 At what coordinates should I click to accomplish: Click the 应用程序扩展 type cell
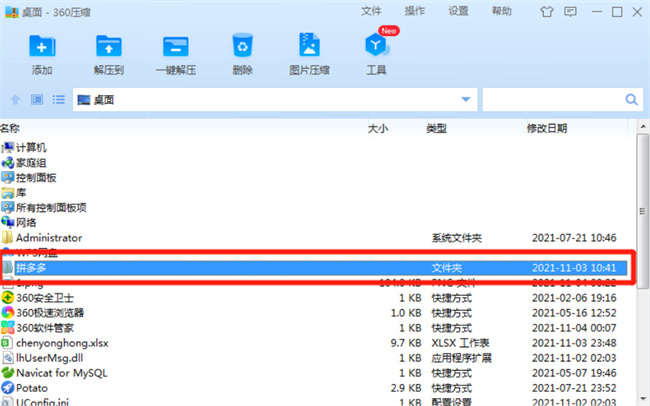(x=461, y=358)
